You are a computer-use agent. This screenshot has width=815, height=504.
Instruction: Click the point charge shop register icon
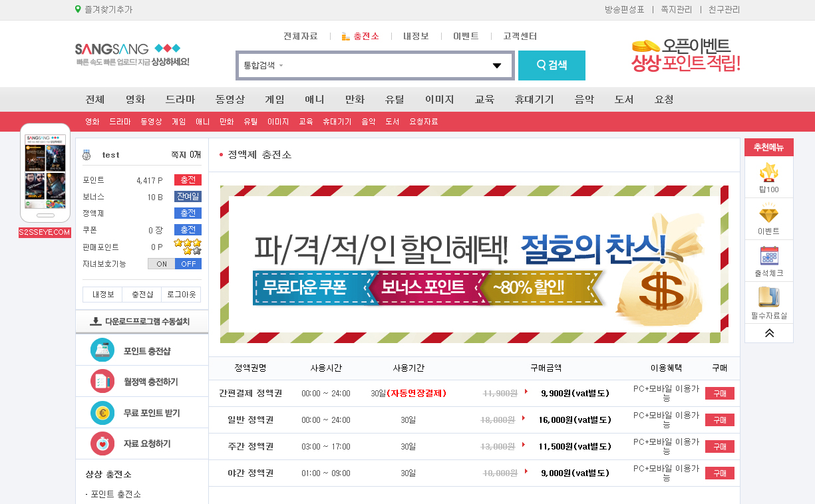click(x=102, y=350)
